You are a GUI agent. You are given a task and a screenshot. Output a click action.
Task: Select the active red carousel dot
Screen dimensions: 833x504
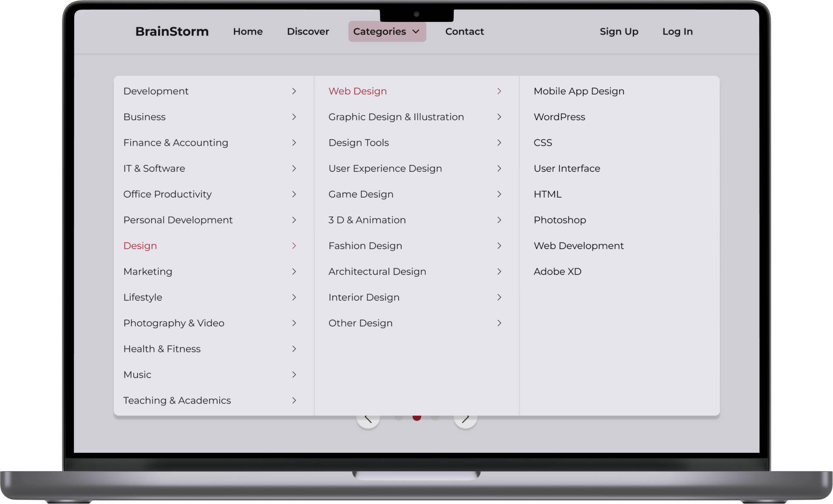coord(416,418)
